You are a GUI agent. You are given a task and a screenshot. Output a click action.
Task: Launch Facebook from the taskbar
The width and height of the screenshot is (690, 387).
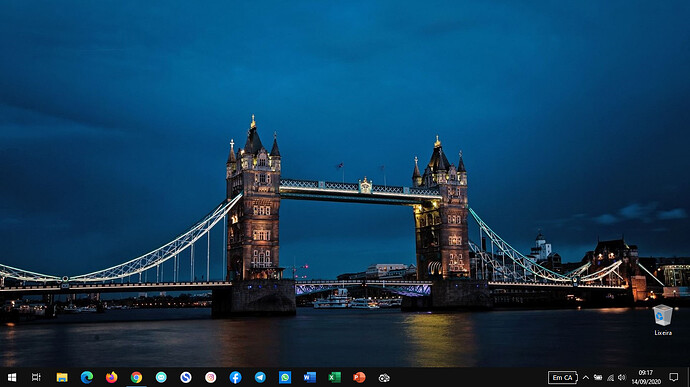coord(235,377)
